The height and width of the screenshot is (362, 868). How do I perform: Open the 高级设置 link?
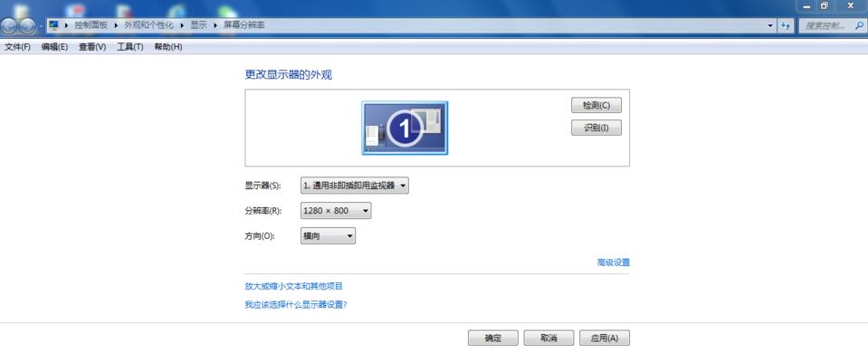point(614,262)
